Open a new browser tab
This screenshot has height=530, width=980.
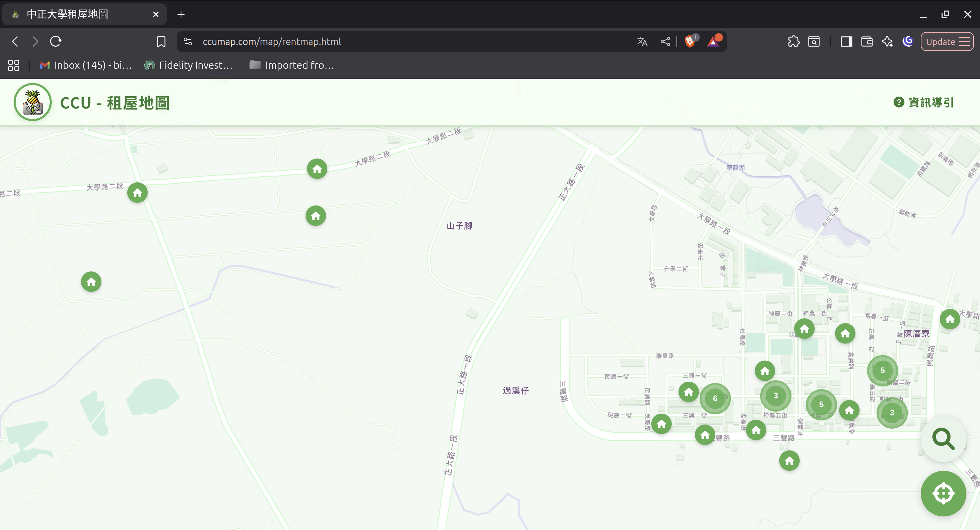(181, 14)
